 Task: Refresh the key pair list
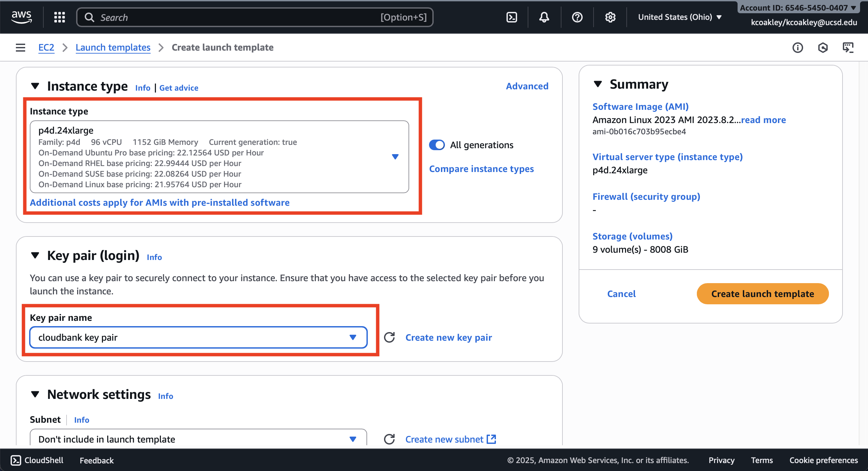(x=389, y=337)
